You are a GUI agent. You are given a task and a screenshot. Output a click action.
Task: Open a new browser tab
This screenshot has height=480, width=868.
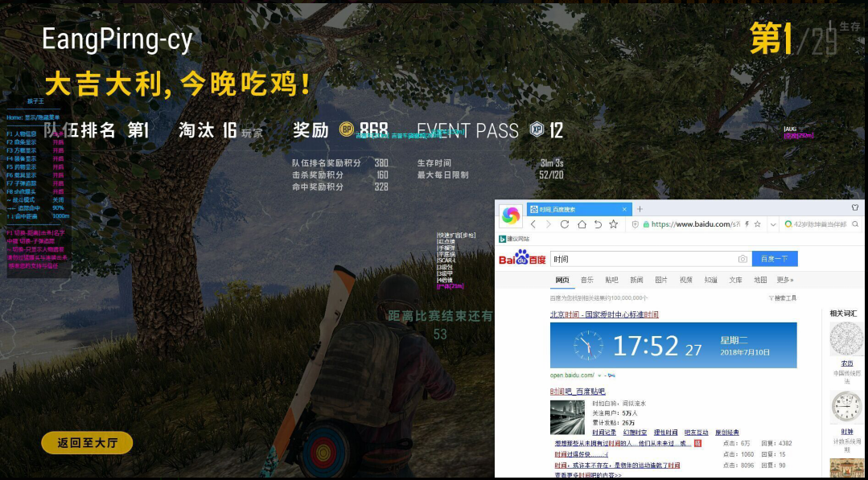click(x=640, y=209)
